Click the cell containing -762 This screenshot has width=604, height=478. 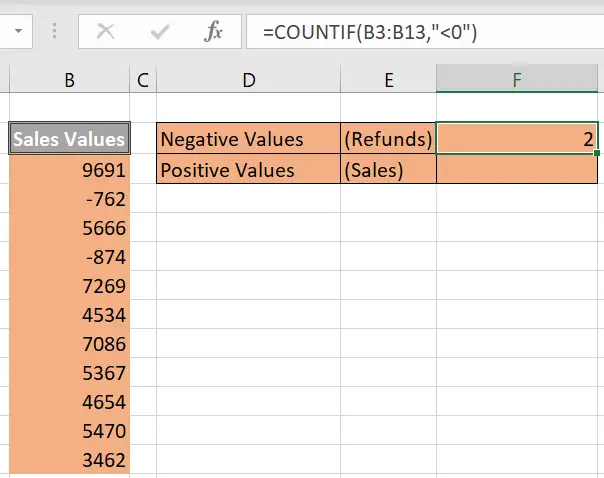pos(69,198)
